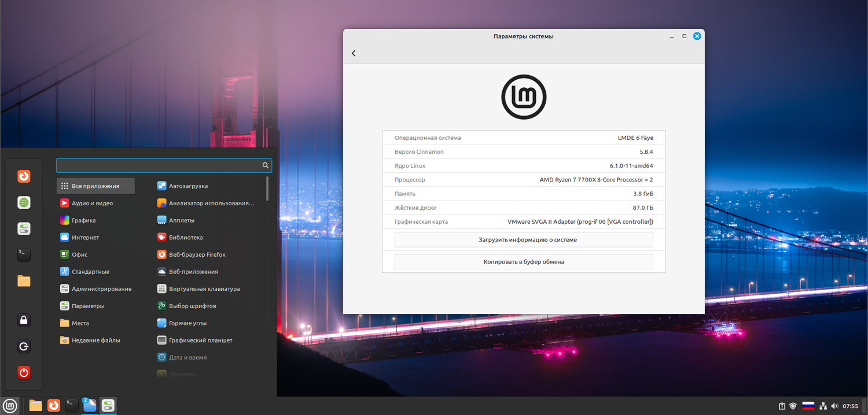Select the Администрирование category
The image size is (868, 415).
click(x=95, y=289)
